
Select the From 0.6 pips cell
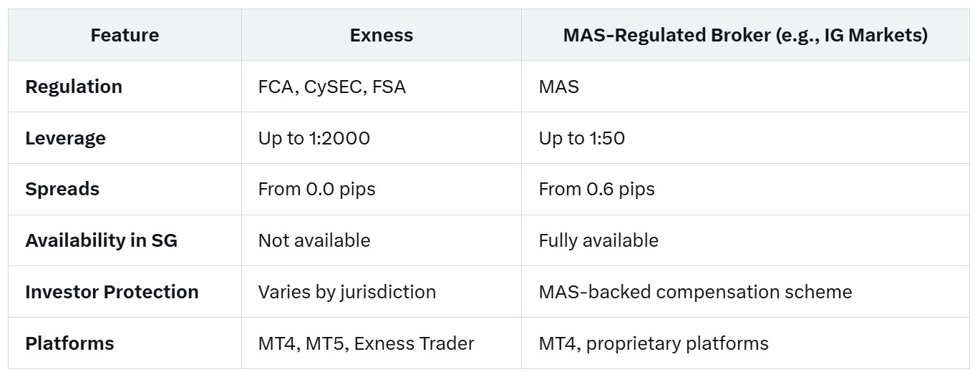pos(597,190)
